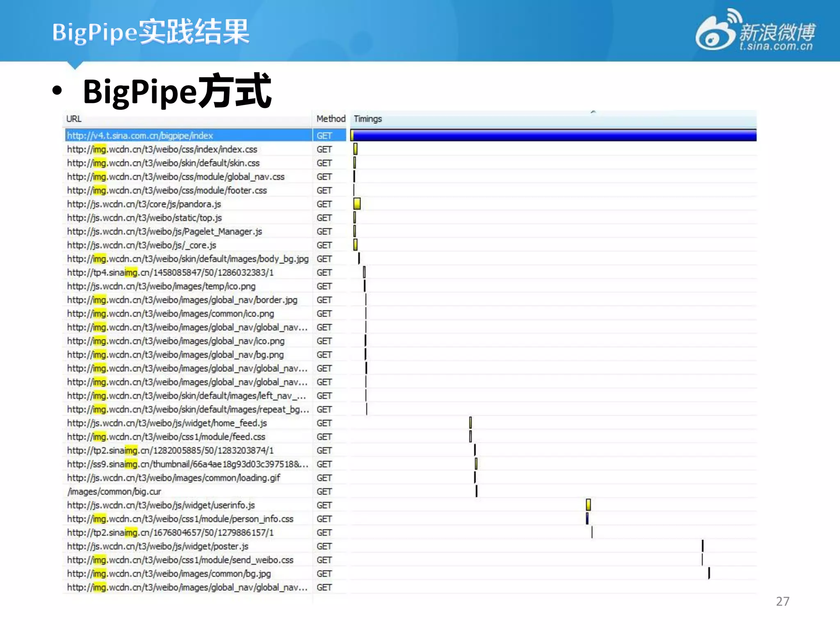
Task: Select the images/body_bg.jpg URL row
Action: click(x=188, y=259)
